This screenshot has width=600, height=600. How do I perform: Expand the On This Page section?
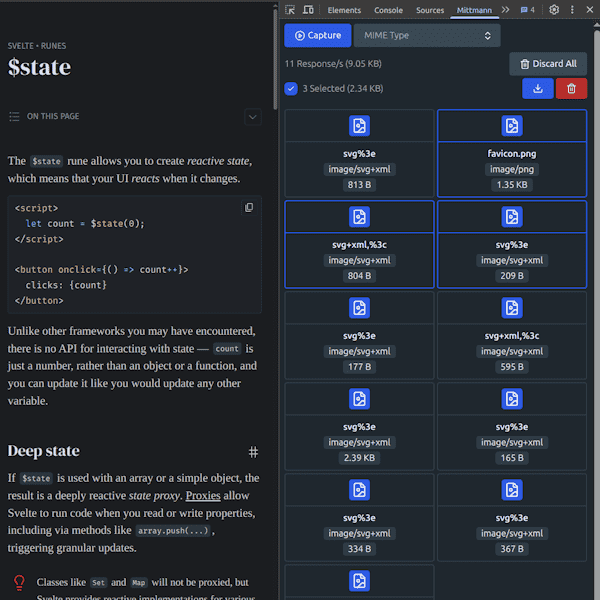click(x=252, y=117)
